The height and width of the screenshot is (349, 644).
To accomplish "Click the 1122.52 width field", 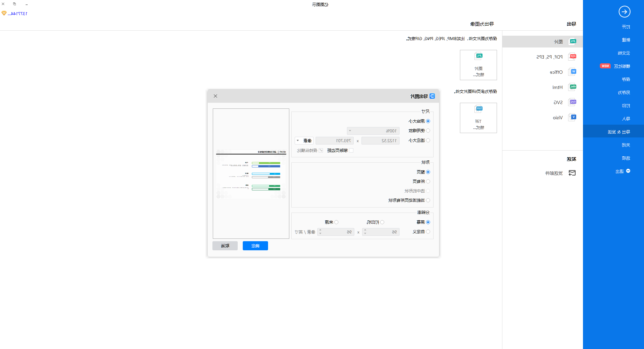I will [381, 140].
